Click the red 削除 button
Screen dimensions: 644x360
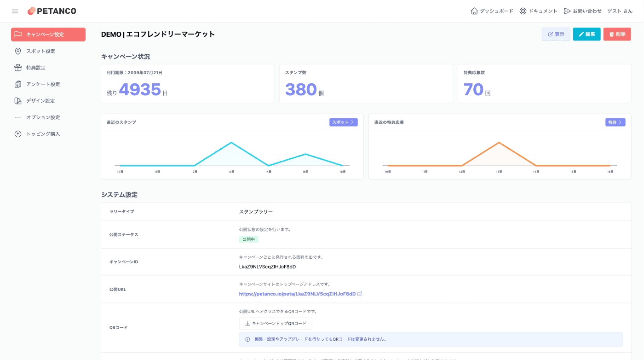point(617,34)
